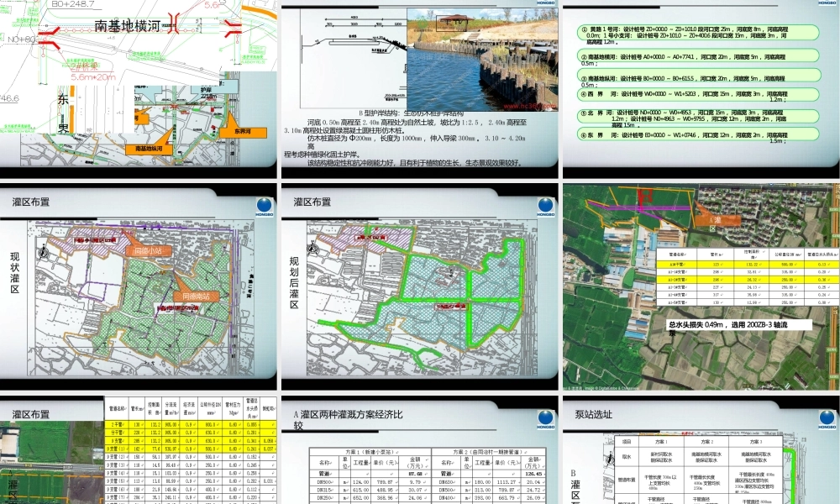840x504 pixels.
Task: Click the 管道布置 row label in 泵站选址 table
Action: click(x=627, y=480)
